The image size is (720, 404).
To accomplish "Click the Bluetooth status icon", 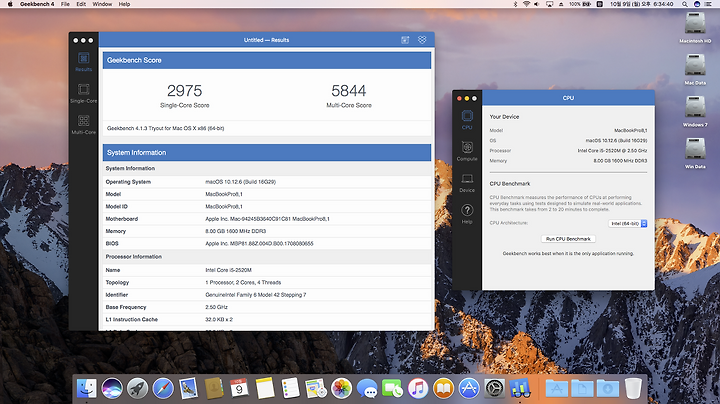I will [x=515, y=4].
